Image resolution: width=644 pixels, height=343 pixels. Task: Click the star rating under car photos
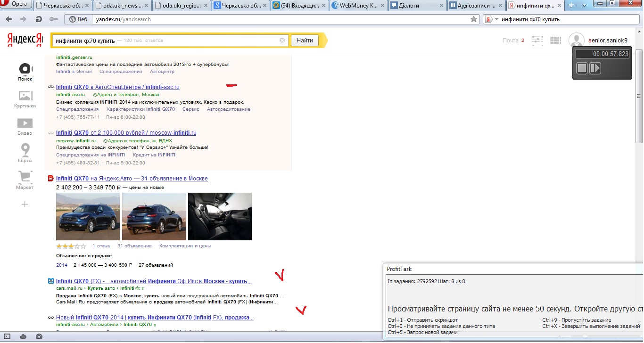71,246
